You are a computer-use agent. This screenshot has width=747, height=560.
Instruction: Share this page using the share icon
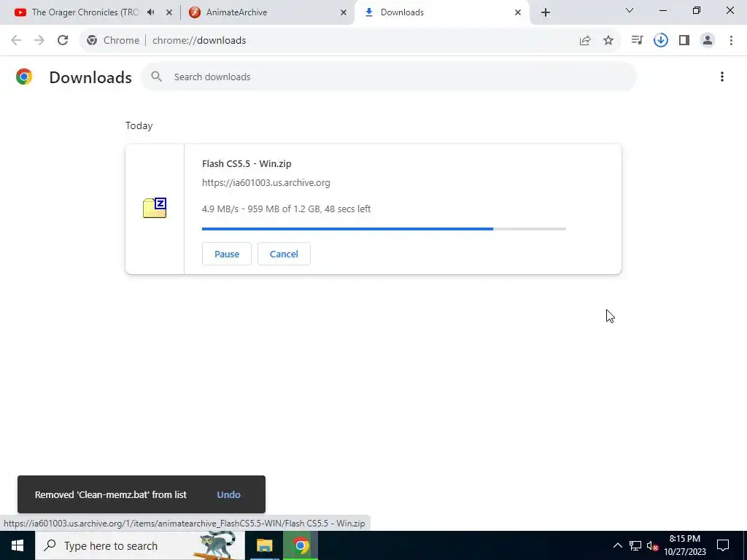click(x=585, y=41)
